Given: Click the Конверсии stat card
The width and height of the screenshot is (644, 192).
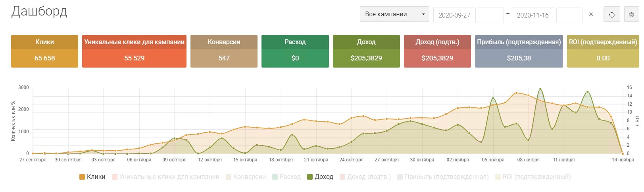Looking at the screenshot, I should [224, 51].
